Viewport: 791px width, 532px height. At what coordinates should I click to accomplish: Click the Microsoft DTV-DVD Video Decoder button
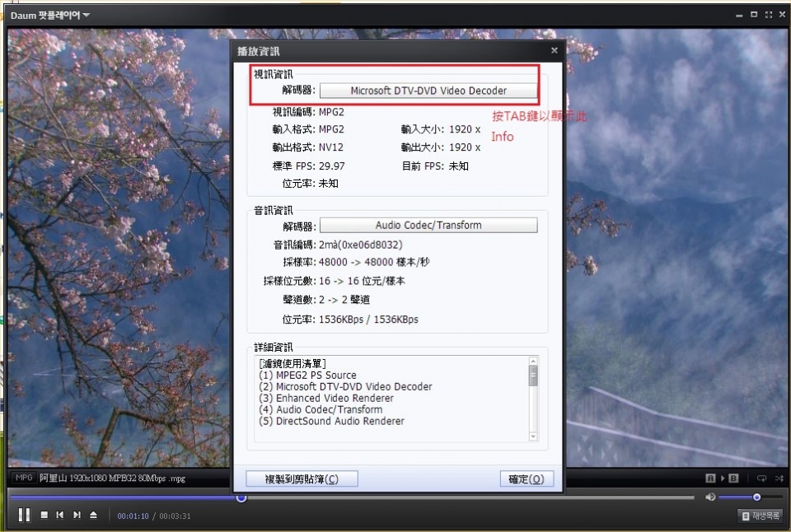[428, 91]
